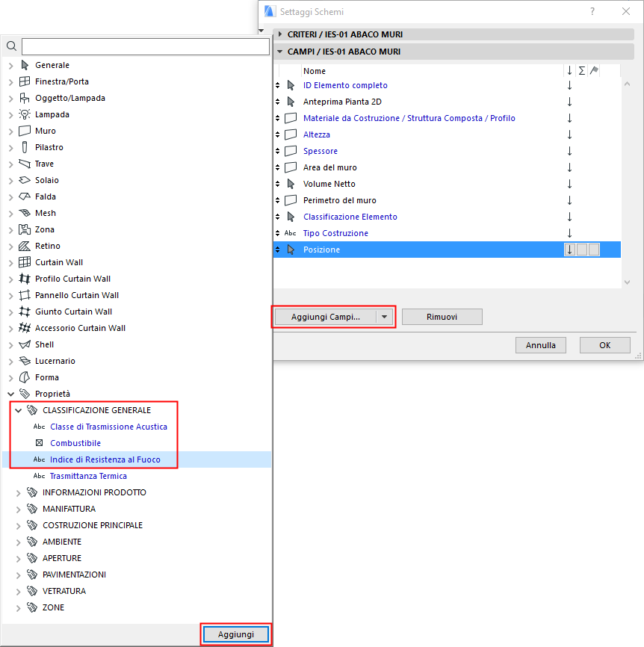Toggle sort arrow for Altezza field

click(x=570, y=134)
